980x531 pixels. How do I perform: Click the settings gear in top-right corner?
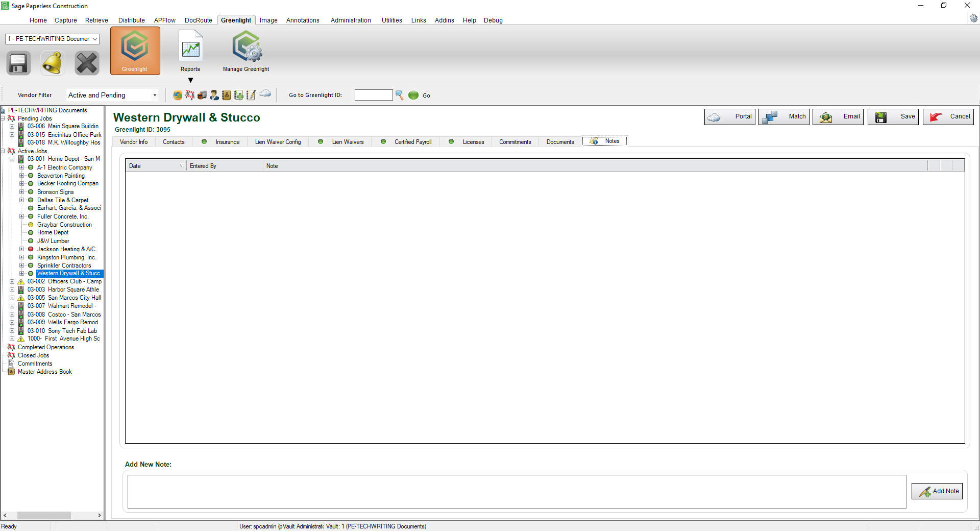(x=974, y=18)
